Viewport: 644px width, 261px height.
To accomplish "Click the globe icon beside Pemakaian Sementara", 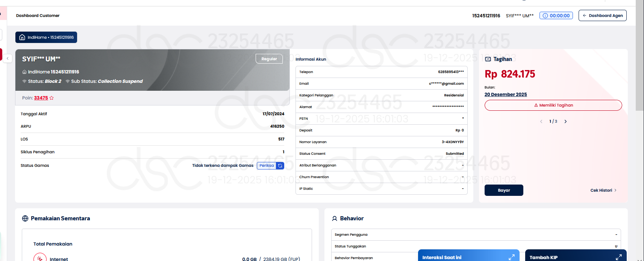I will [x=25, y=218].
